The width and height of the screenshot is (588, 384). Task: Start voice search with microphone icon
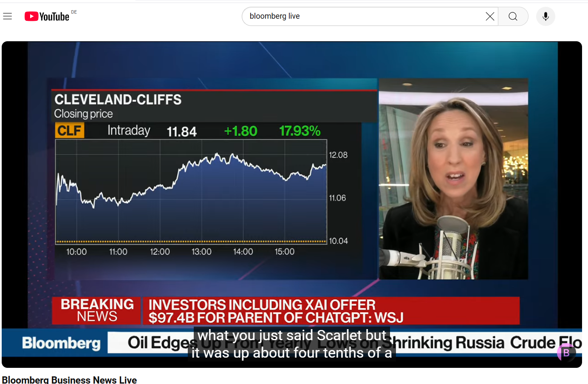click(546, 17)
